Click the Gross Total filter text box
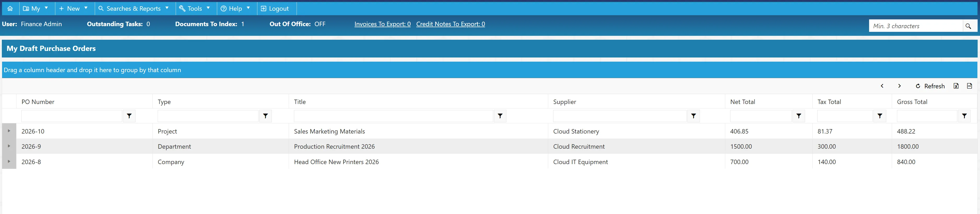The height and width of the screenshot is (214, 980). pos(927,116)
